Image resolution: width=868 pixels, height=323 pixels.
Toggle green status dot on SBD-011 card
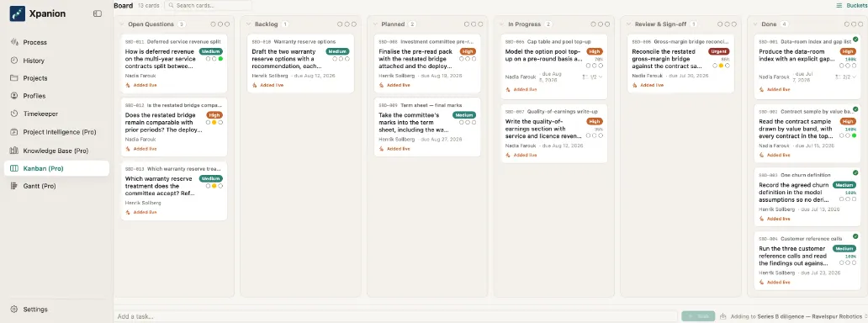pyautogui.click(x=220, y=59)
